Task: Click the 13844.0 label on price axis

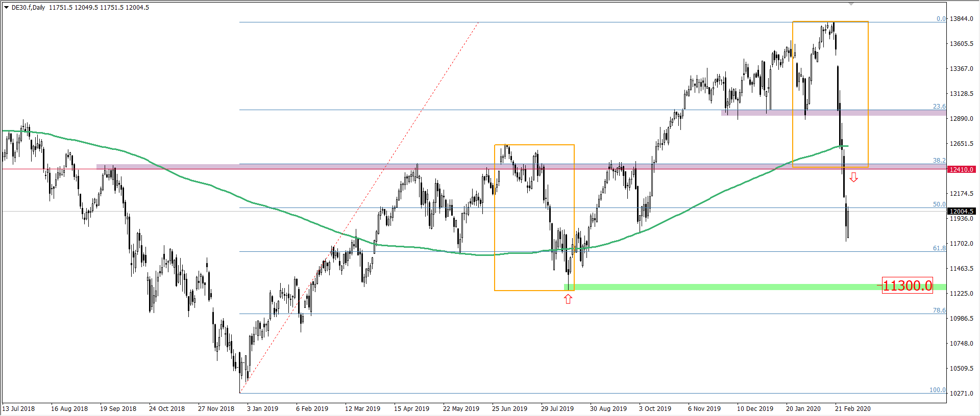Action: tap(961, 19)
